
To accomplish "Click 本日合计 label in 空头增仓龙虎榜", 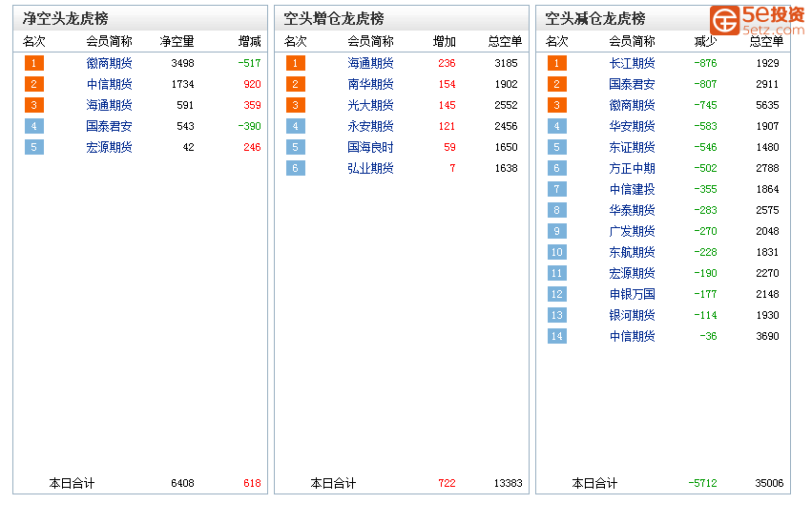I will [x=333, y=484].
